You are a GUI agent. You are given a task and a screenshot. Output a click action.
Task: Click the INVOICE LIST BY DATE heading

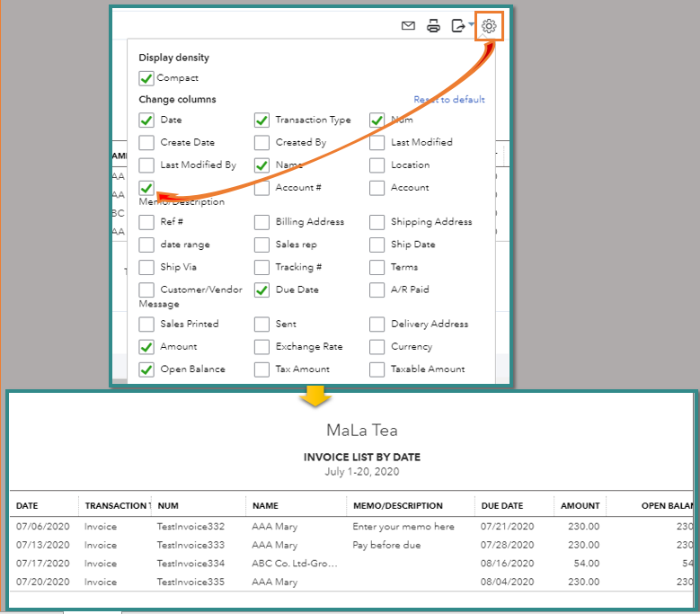[361, 458]
